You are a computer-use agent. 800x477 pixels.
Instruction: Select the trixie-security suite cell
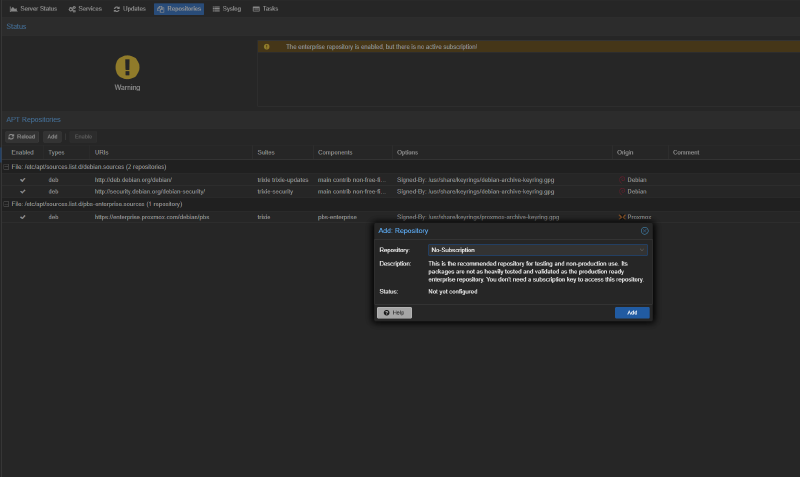275,191
